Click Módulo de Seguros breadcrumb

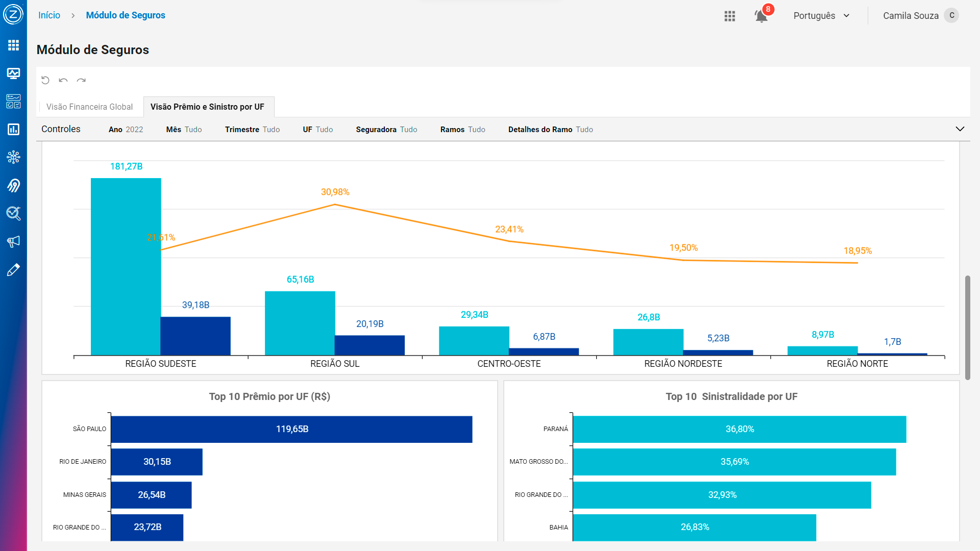coord(126,15)
